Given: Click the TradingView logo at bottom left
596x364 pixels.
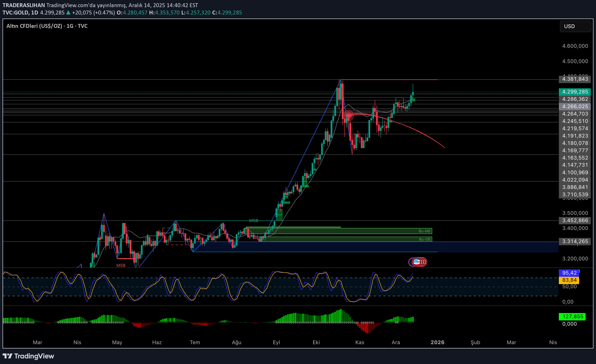Looking at the screenshot, I should pos(28,356).
